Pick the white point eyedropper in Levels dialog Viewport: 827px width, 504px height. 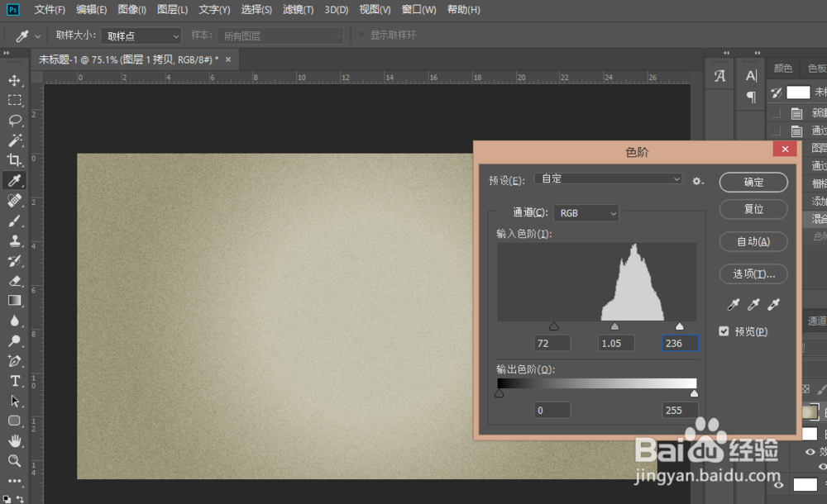coord(773,304)
